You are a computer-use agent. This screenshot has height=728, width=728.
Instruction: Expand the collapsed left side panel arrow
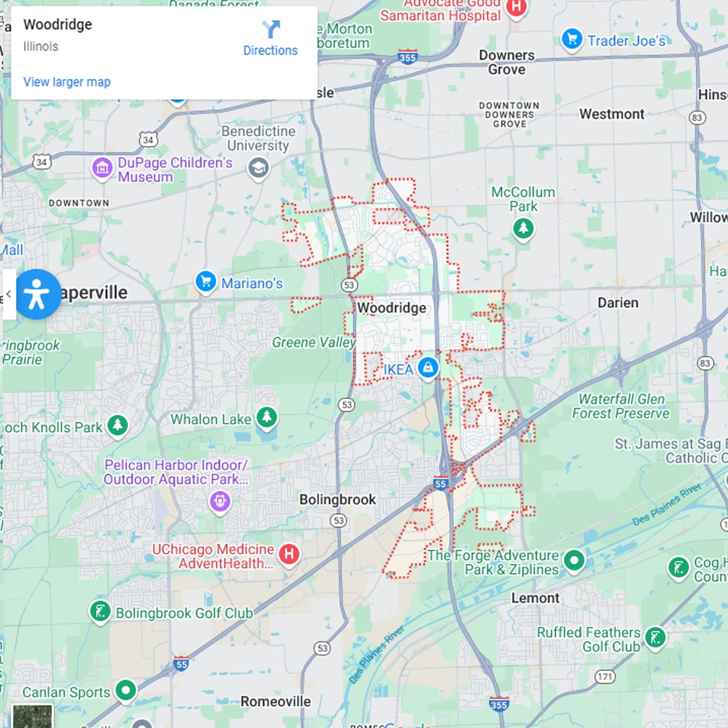[x=9, y=294]
